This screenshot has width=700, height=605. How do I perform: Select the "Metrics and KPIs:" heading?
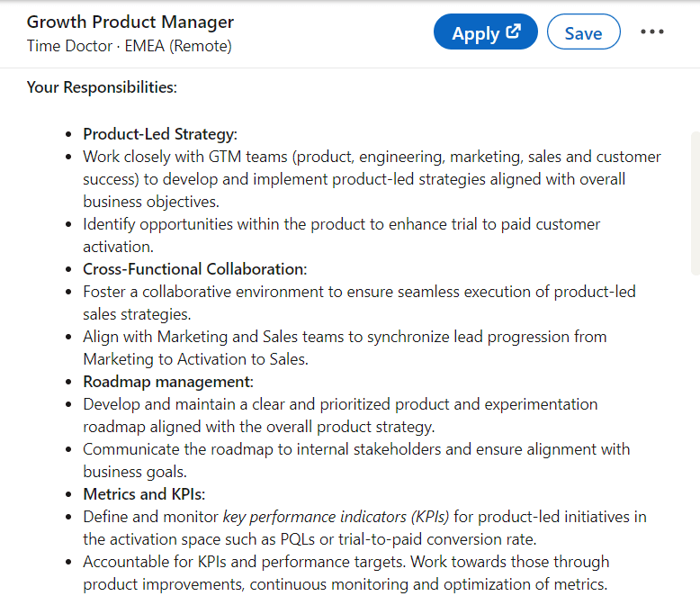pos(144,494)
